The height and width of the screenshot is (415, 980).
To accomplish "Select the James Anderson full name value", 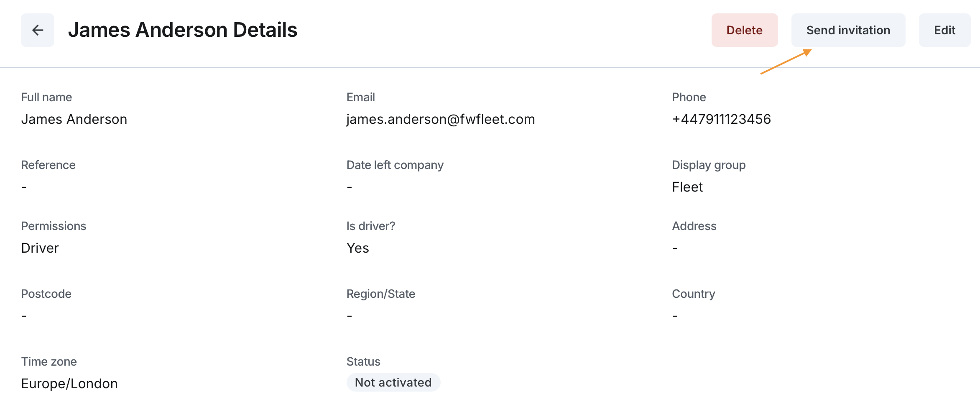I will [x=74, y=119].
